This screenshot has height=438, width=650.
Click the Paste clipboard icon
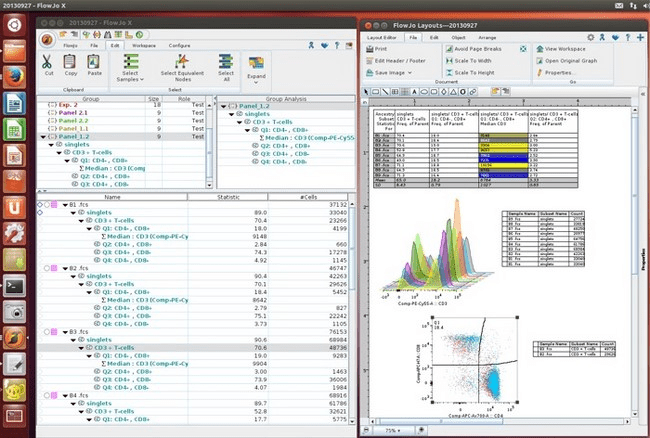point(93,60)
